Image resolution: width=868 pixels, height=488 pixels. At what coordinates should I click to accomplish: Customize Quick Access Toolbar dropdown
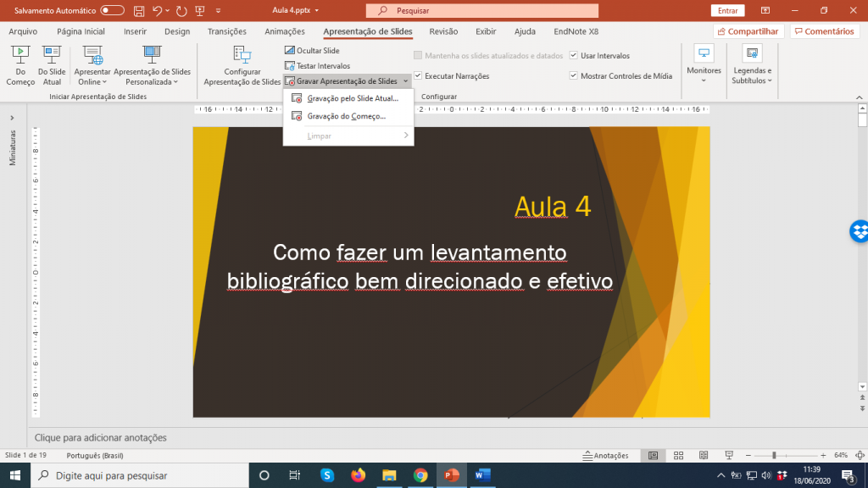pos(218,10)
